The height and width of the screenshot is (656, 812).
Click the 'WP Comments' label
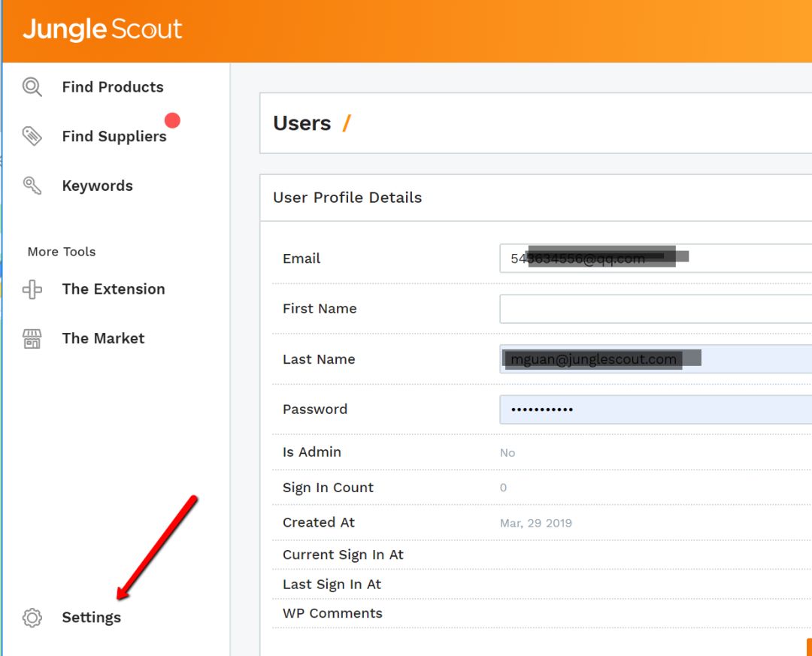pyautogui.click(x=332, y=613)
